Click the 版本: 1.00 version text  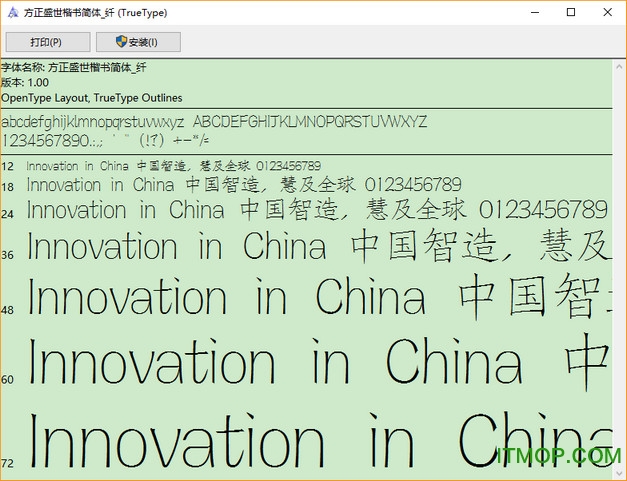click(25, 83)
